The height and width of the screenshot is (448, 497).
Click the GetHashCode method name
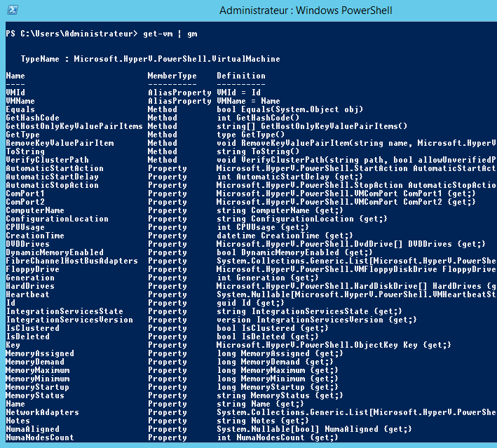(x=32, y=118)
